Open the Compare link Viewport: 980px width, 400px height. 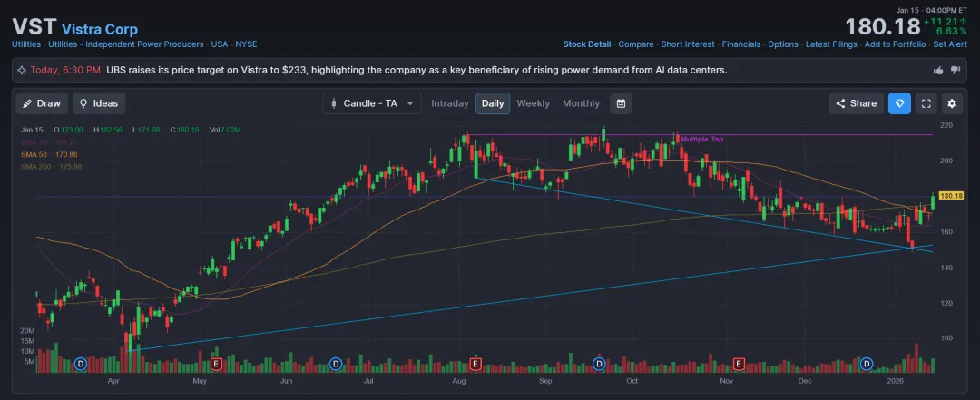click(x=635, y=44)
